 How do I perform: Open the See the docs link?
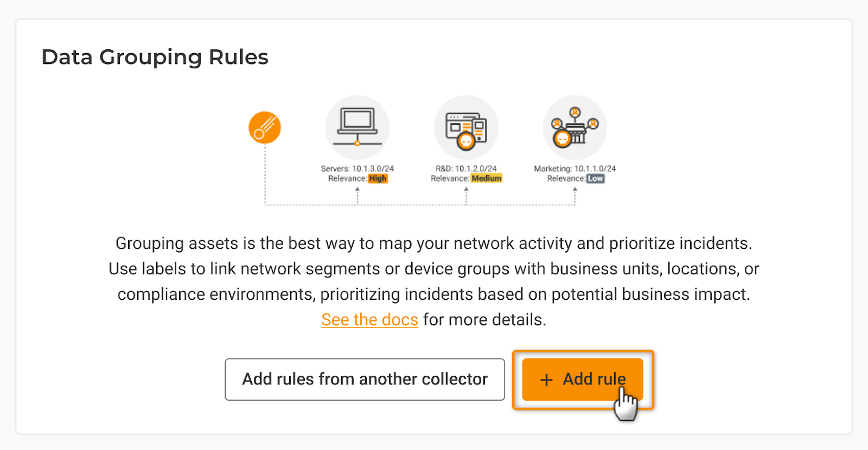click(369, 320)
